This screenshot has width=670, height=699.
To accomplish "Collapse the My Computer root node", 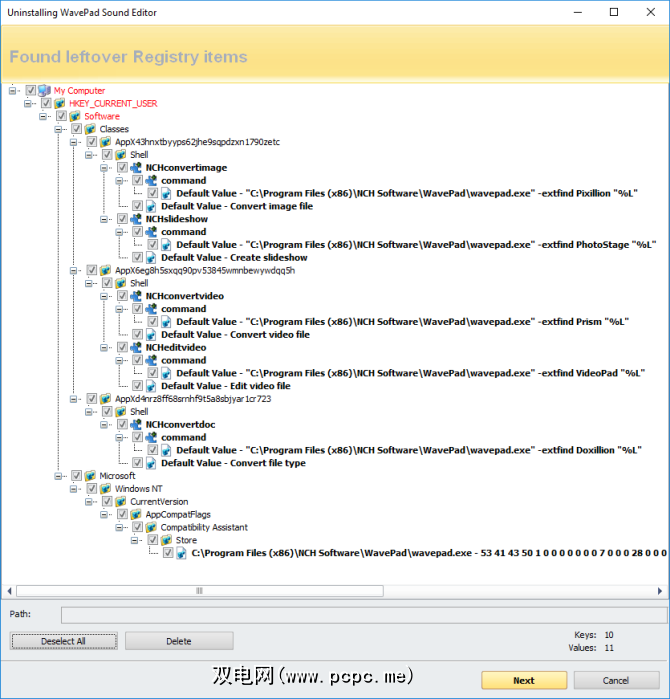I will click(12, 90).
